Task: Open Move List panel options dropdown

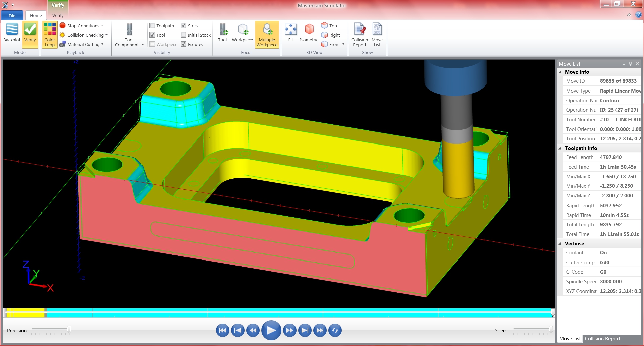Action: tap(624, 64)
